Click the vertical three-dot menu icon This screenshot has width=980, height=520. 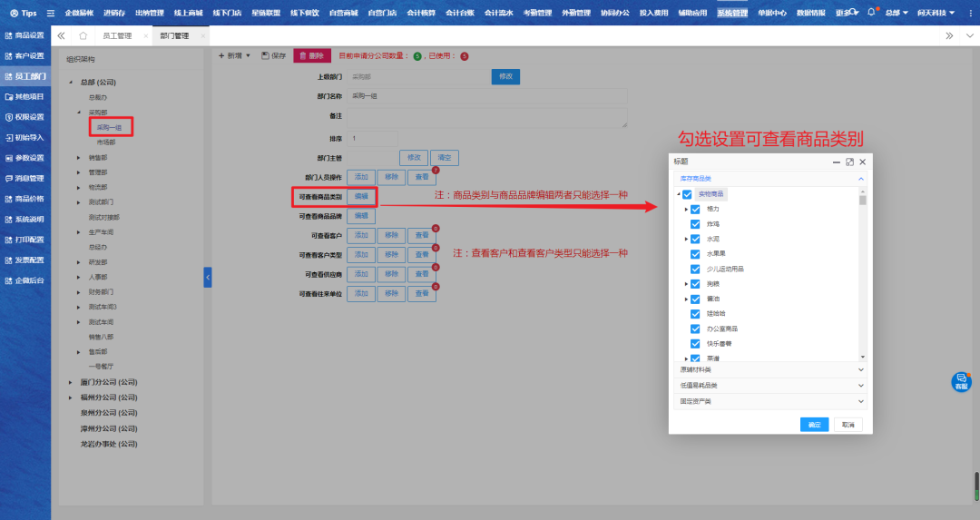coord(968,35)
